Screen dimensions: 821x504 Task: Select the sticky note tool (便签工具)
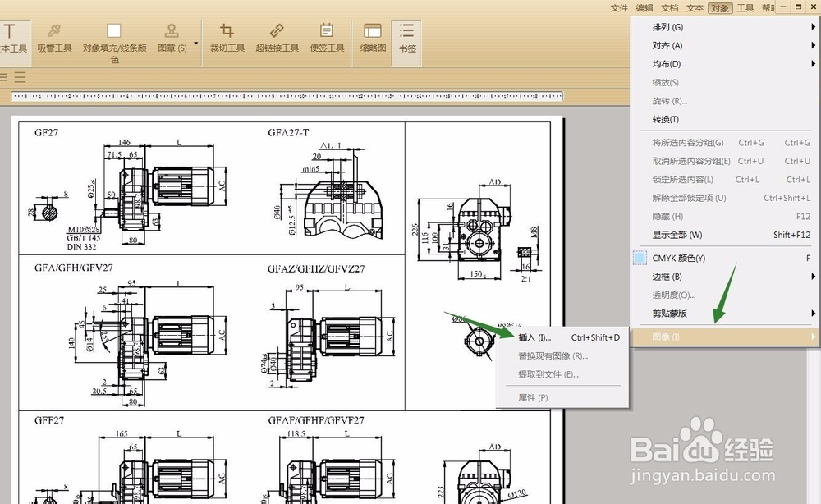pyautogui.click(x=328, y=39)
